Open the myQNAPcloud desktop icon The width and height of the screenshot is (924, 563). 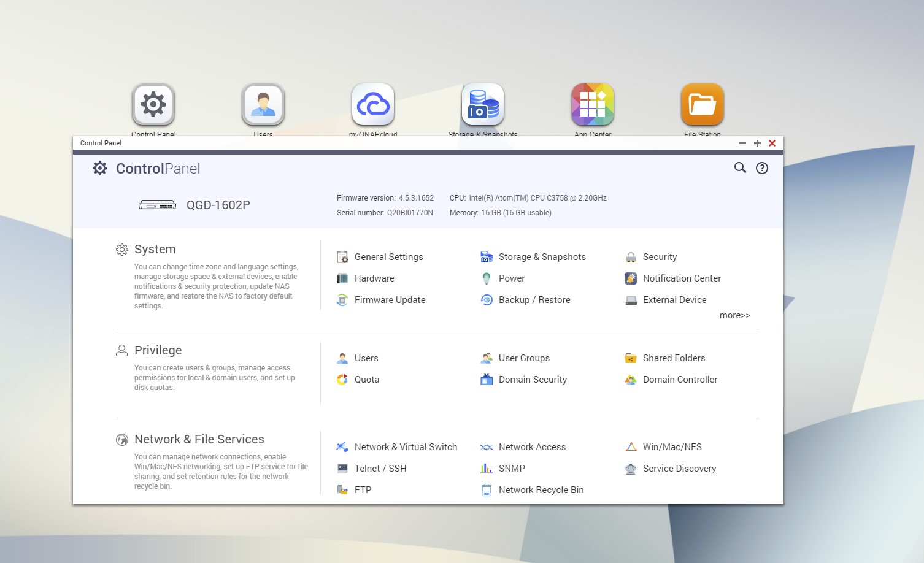(x=373, y=105)
